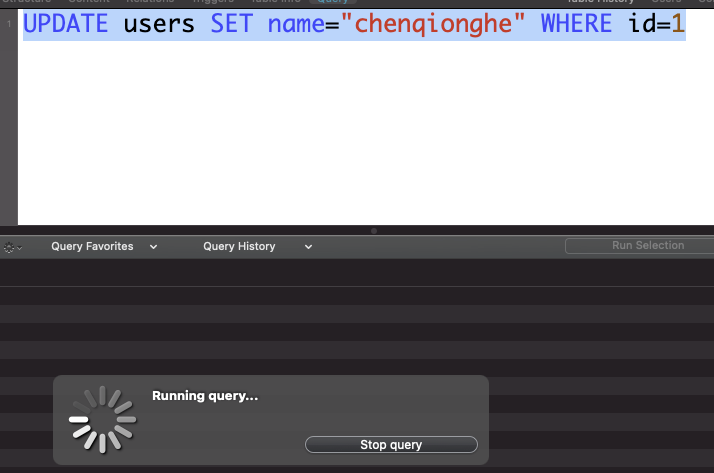Click the users table name
Viewport: 714px width, 473px height.
coord(159,25)
